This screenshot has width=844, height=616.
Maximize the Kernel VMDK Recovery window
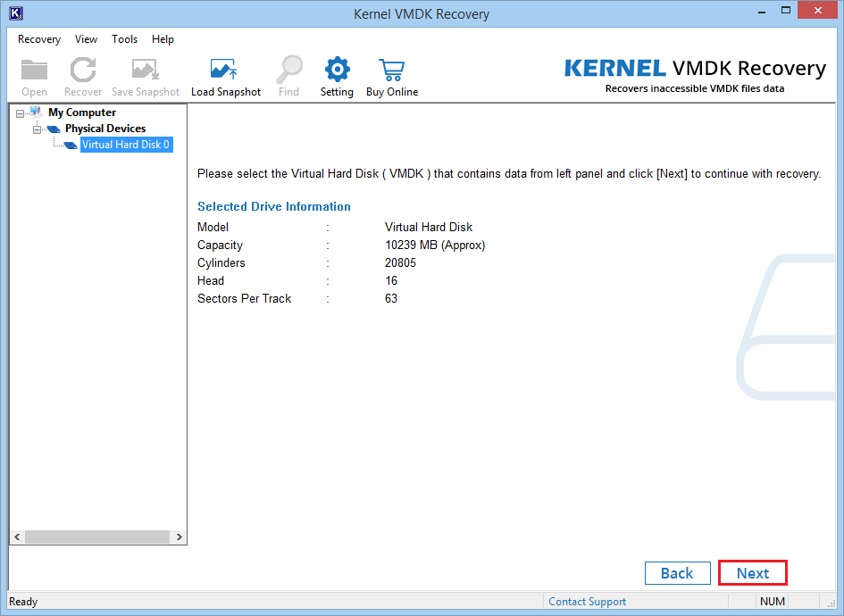point(786,11)
